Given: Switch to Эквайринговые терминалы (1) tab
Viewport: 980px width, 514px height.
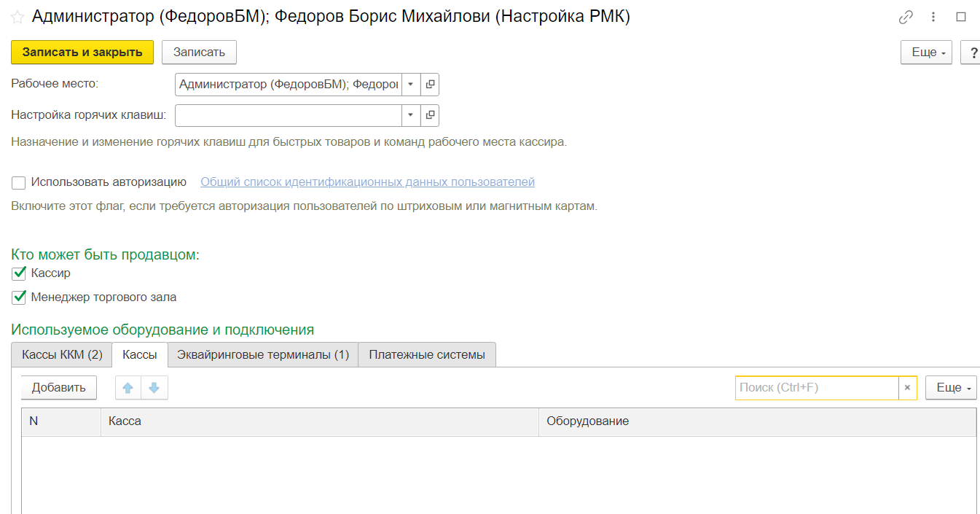Looking at the screenshot, I should coord(263,355).
